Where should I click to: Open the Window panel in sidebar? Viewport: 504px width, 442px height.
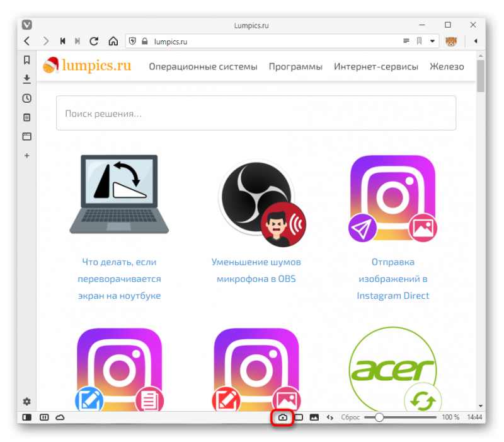(x=27, y=136)
